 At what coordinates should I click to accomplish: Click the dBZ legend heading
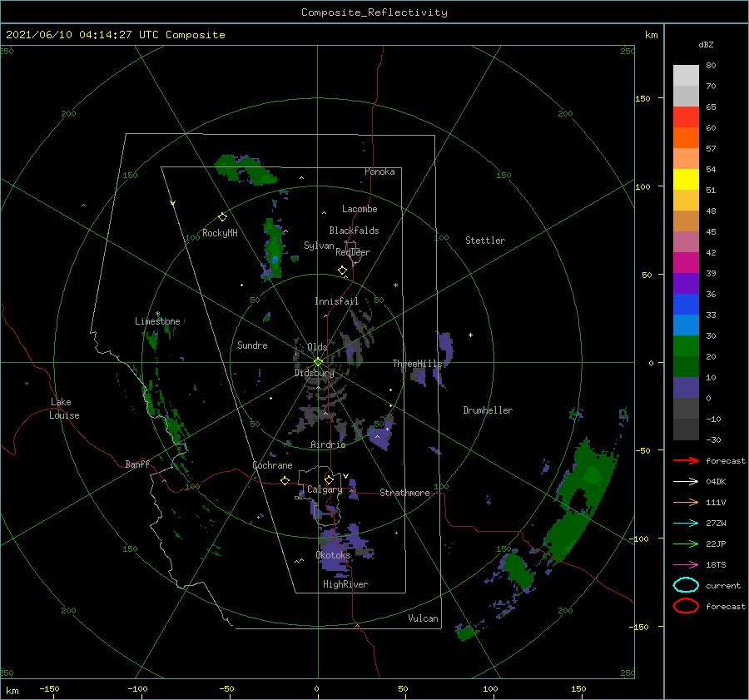click(706, 45)
